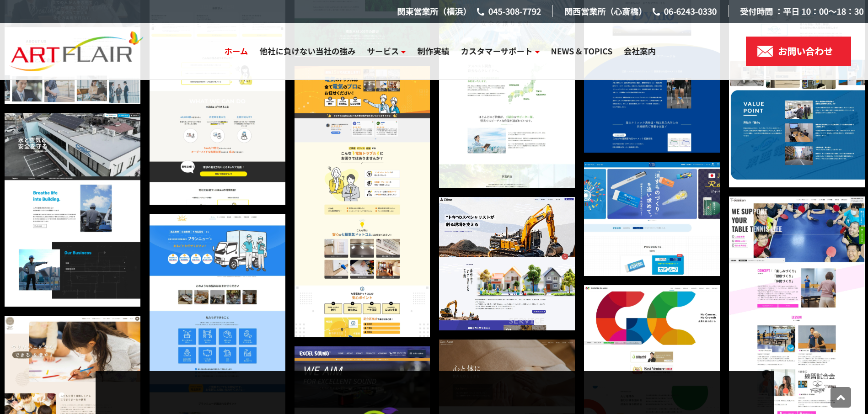Go to 他社に負けない当社の強み page
Viewport: 868px width, 414px height.
tap(307, 52)
